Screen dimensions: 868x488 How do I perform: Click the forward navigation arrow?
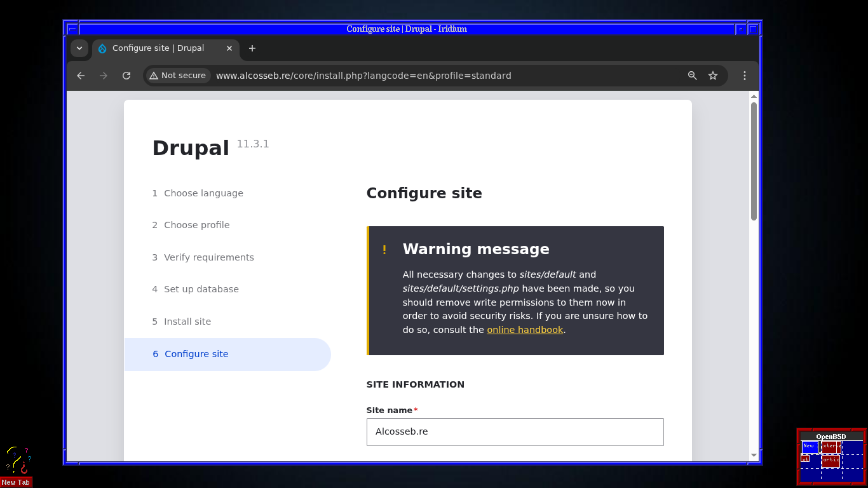(103, 75)
